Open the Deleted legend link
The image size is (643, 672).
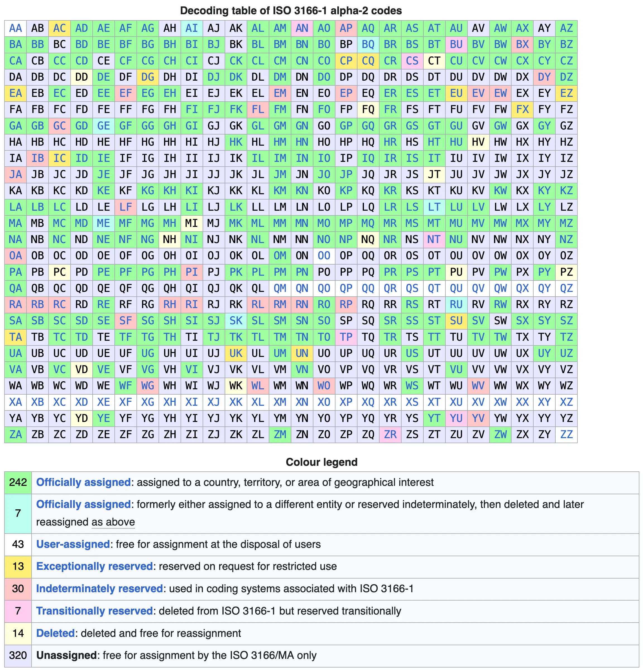click(55, 633)
